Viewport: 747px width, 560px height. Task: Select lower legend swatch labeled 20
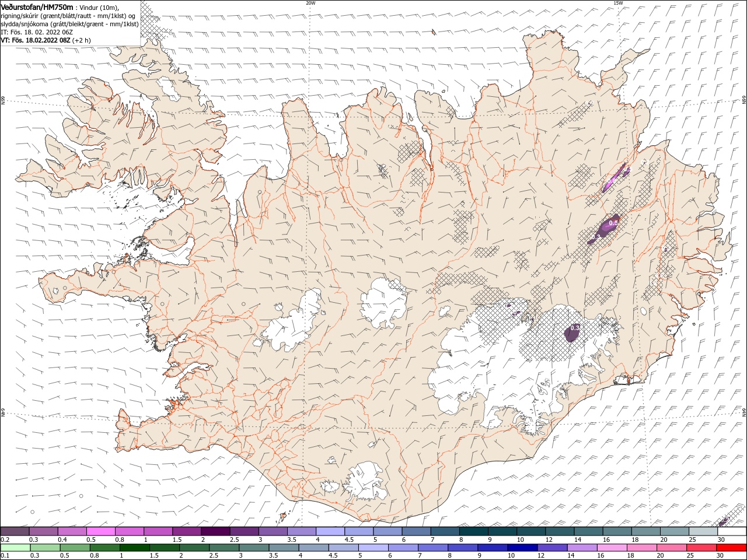tap(672, 548)
